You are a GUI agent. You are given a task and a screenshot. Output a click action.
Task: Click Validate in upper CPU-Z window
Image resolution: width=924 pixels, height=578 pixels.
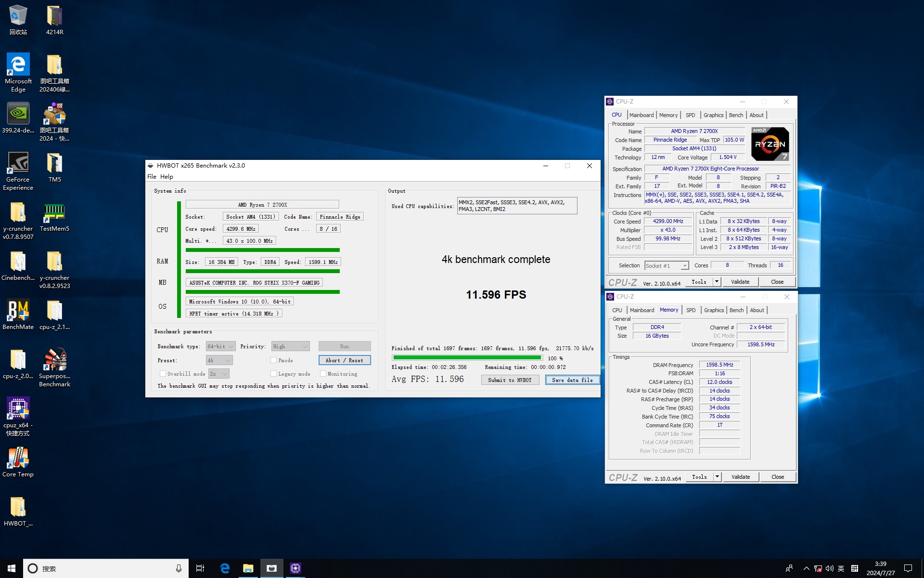click(740, 282)
